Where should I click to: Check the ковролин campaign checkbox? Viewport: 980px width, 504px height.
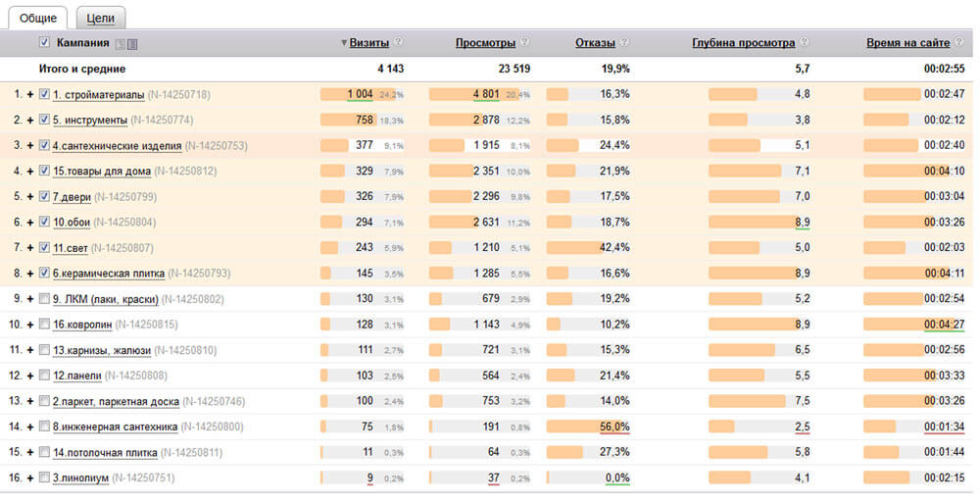click(44, 325)
